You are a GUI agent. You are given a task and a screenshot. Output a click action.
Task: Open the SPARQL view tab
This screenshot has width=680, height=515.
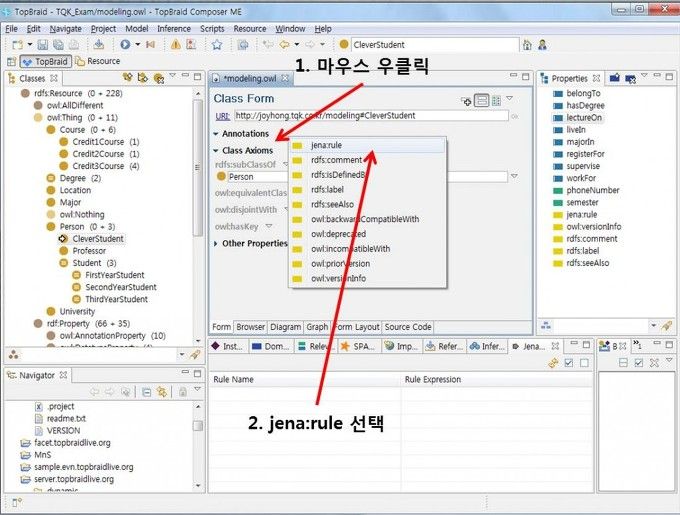pyautogui.click(x=359, y=346)
